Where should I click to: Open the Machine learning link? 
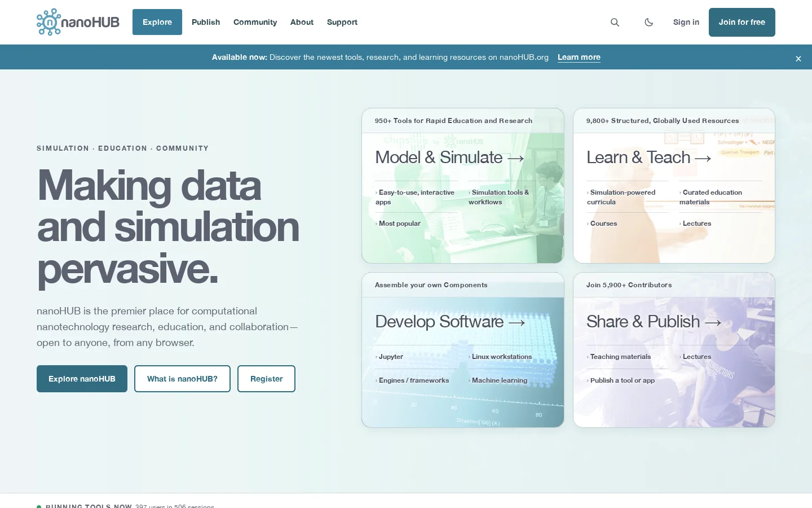pyautogui.click(x=498, y=380)
